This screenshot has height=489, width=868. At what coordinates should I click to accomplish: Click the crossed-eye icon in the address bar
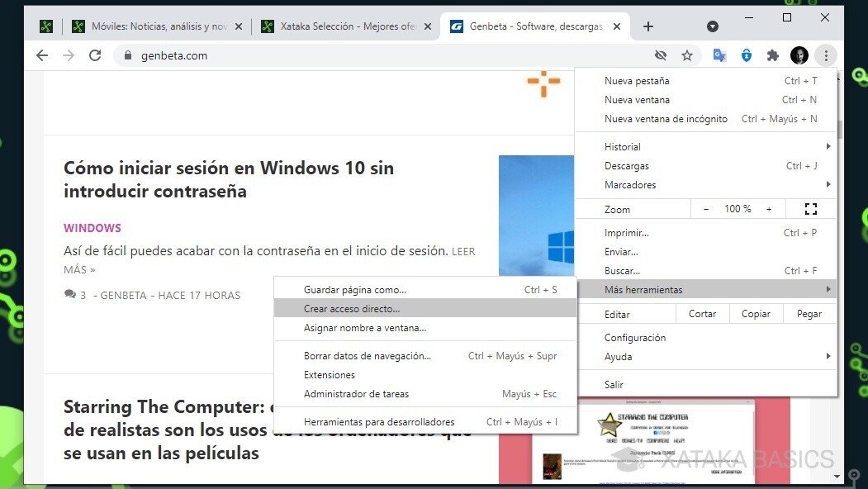tap(660, 55)
